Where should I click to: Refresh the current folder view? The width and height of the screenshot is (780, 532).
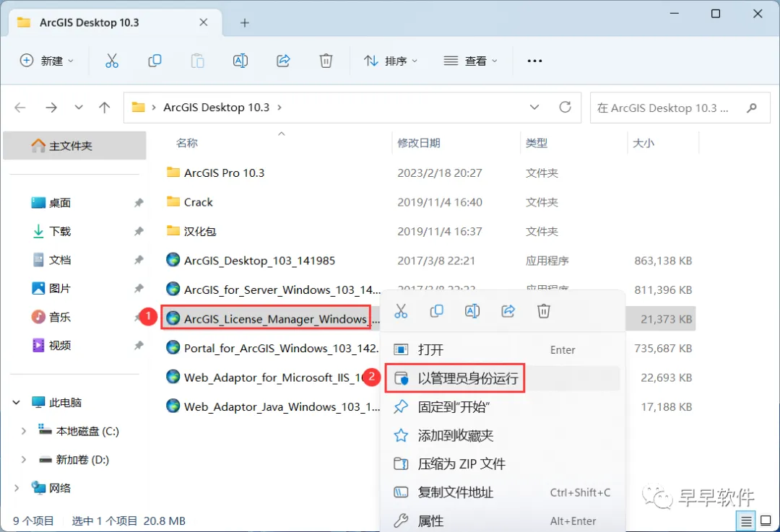point(565,107)
